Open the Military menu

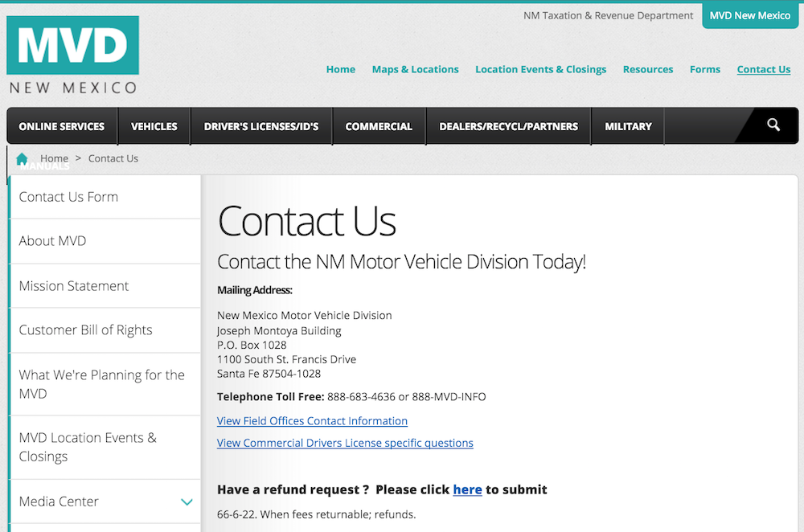pyautogui.click(x=628, y=126)
